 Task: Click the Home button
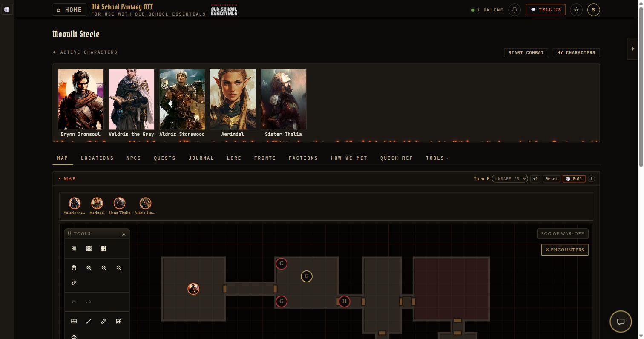pos(70,10)
